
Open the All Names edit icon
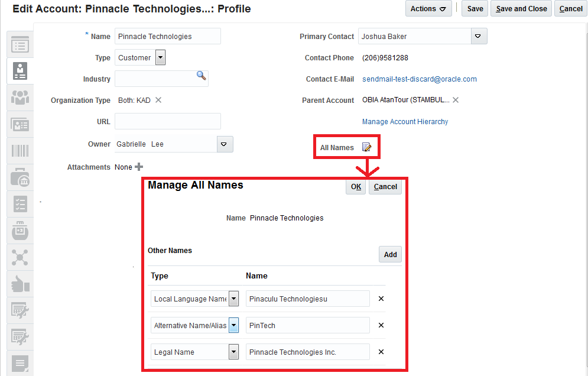tap(366, 147)
